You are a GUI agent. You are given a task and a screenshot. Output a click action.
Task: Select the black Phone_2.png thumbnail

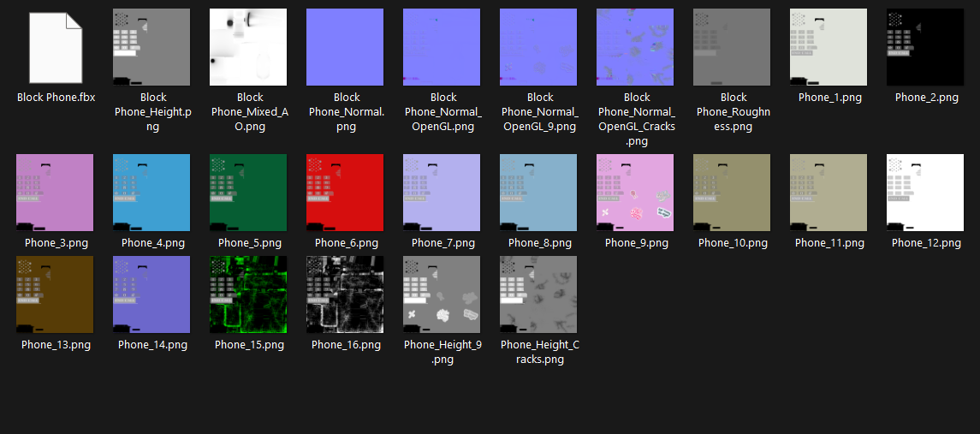click(x=925, y=47)
